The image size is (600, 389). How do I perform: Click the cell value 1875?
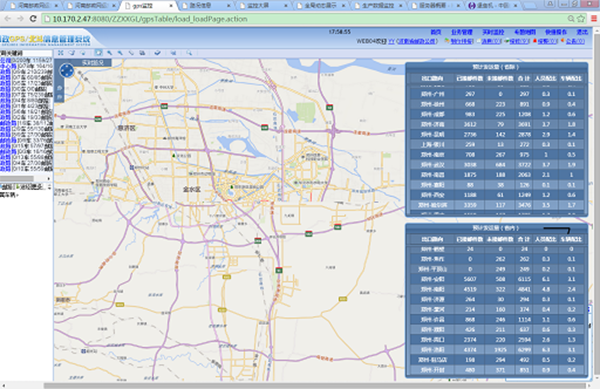(470, 175)
